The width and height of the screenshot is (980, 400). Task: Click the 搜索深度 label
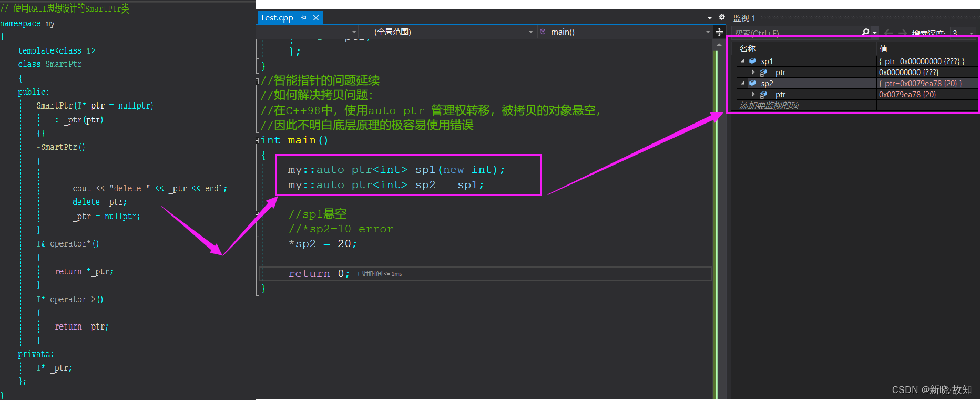click(928, 33)
